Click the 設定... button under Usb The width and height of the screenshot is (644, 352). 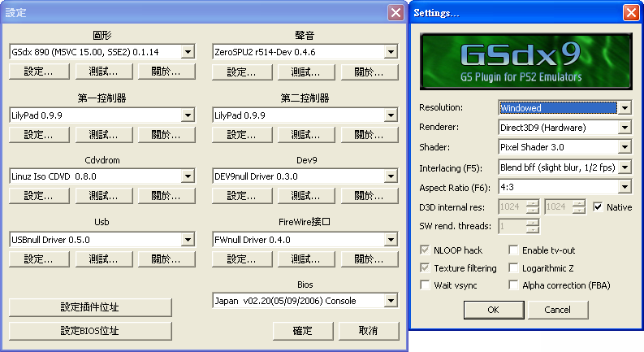(x=39, y=259)
